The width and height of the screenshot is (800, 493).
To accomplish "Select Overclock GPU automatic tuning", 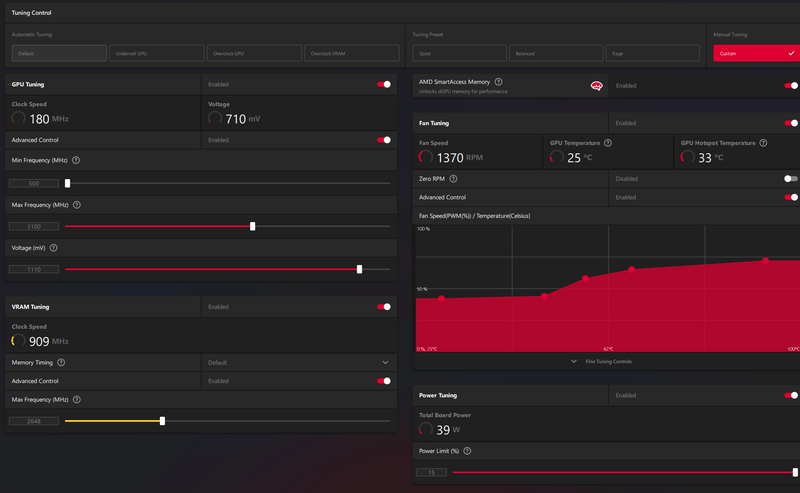I will coord(254,53).
